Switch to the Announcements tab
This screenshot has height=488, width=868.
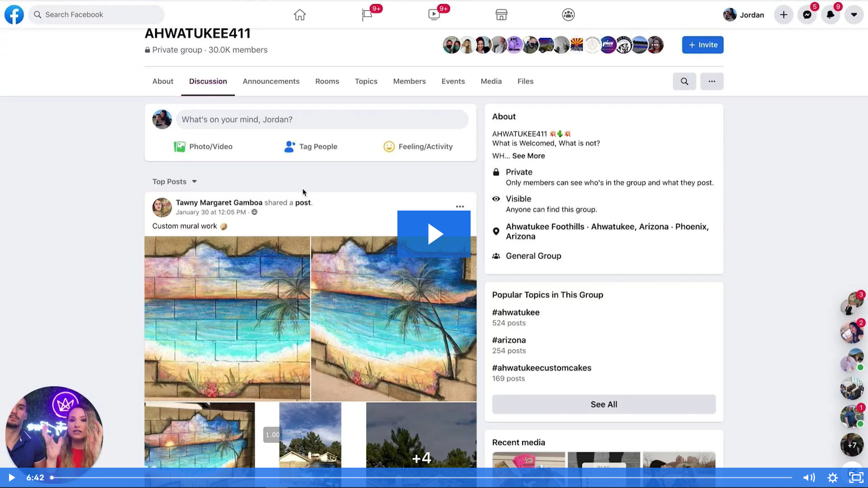click(x=271, y=81)
